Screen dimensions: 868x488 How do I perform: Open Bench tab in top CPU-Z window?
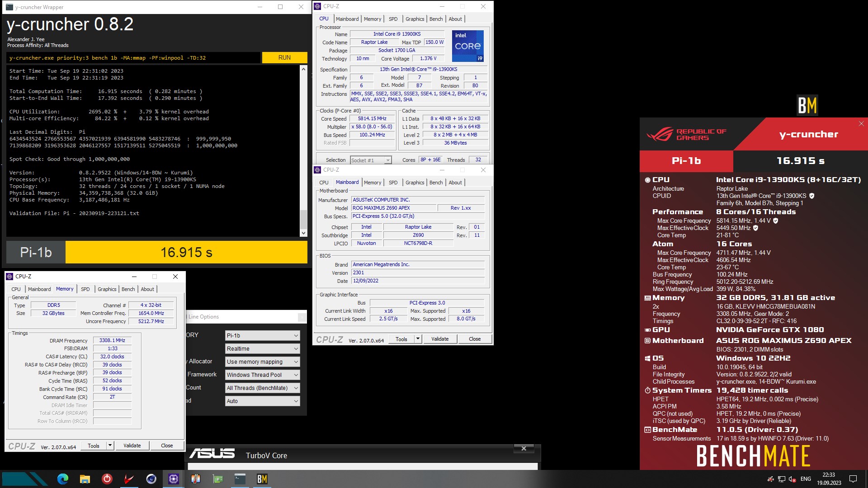click(x=436, y=19)
